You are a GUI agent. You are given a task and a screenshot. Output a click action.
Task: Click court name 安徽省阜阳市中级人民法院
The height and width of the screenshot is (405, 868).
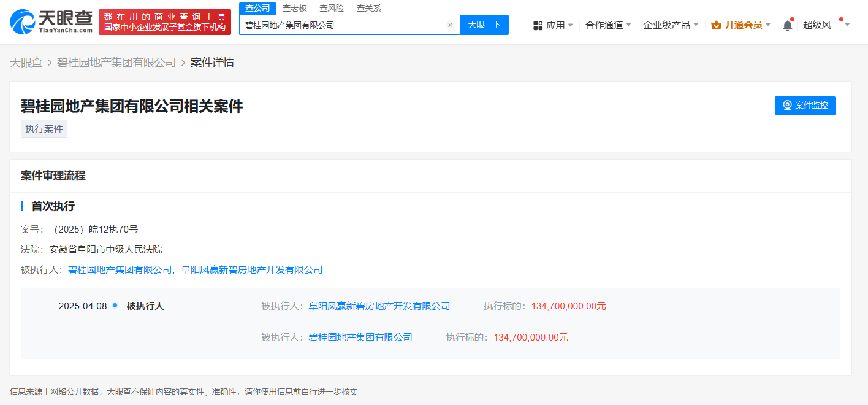point(105,250)
